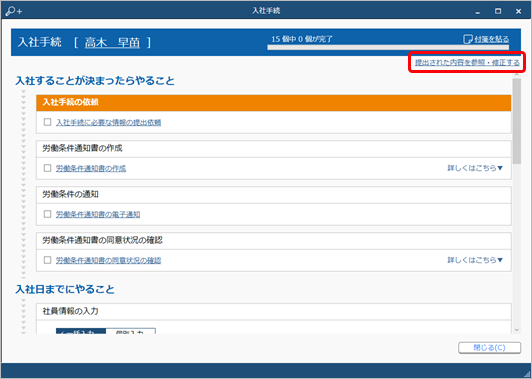Open 入社手続に必要な情報の提出依頼 link
Image resolution: width=532 pixels, height=379 pixels.
coord(109,122)
